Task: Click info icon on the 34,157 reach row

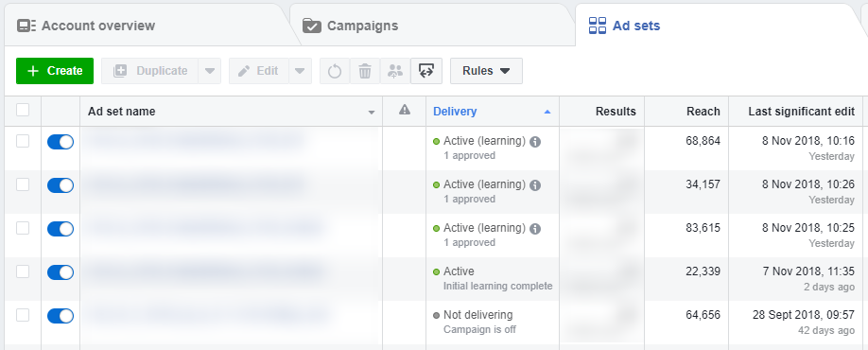Action: (x=535, y=185)
